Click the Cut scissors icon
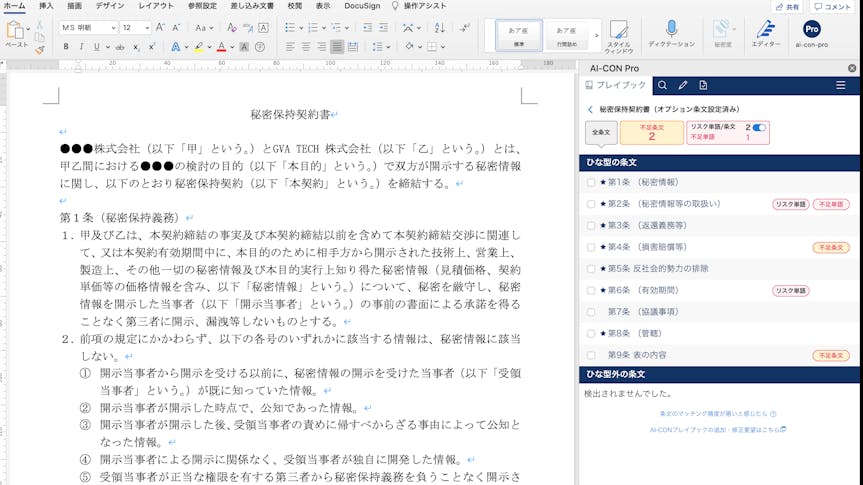 40,25
